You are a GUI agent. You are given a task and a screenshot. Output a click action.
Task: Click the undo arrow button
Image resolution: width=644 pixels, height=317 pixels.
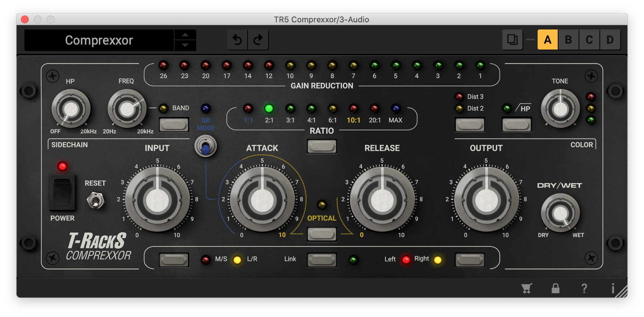(238, 40)
